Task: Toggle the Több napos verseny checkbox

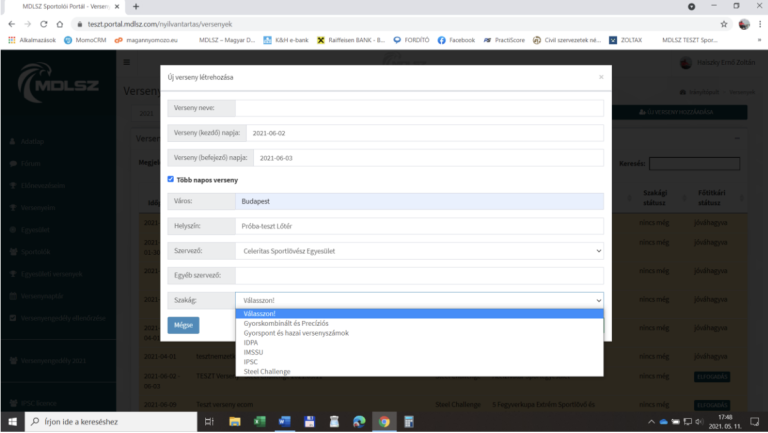Action: click(x=171, y=179)
